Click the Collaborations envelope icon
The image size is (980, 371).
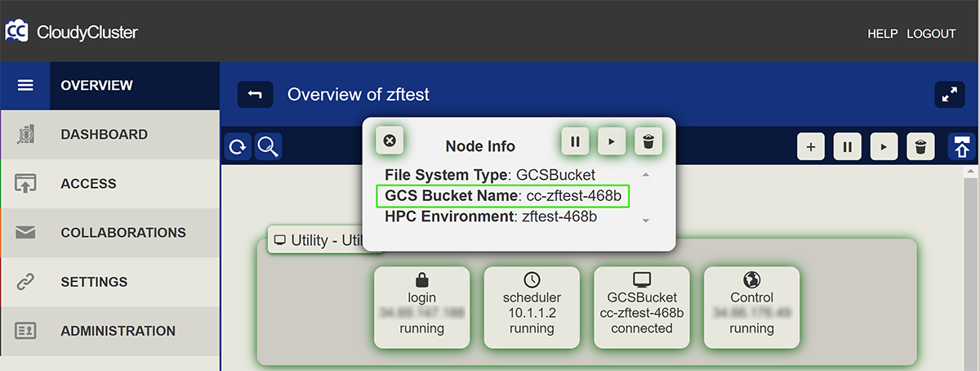(x=25, y=233)
